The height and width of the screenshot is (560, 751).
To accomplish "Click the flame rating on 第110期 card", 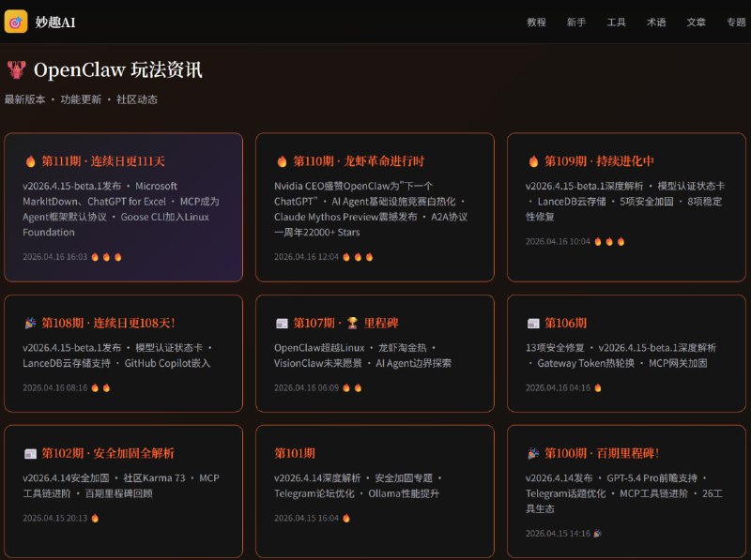I will tap(358, 257).
